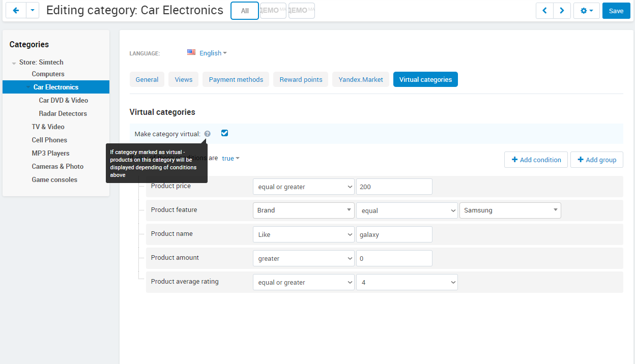
Task: Select Car Electronics in the category tree
Action: click(x=56, y=87)
